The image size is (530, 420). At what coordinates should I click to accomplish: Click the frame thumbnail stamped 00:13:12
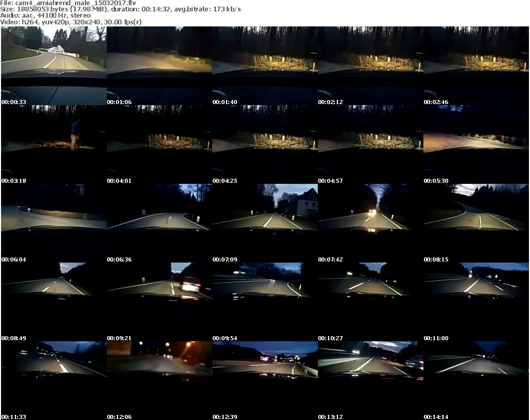(x=371, y=381)
